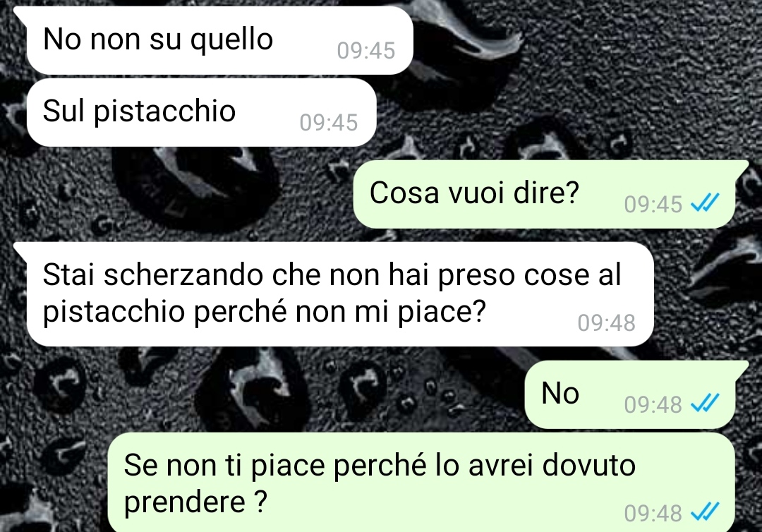Click the word 'prendere' in the last message
762x532 pixels.
[x=185, y=503]
